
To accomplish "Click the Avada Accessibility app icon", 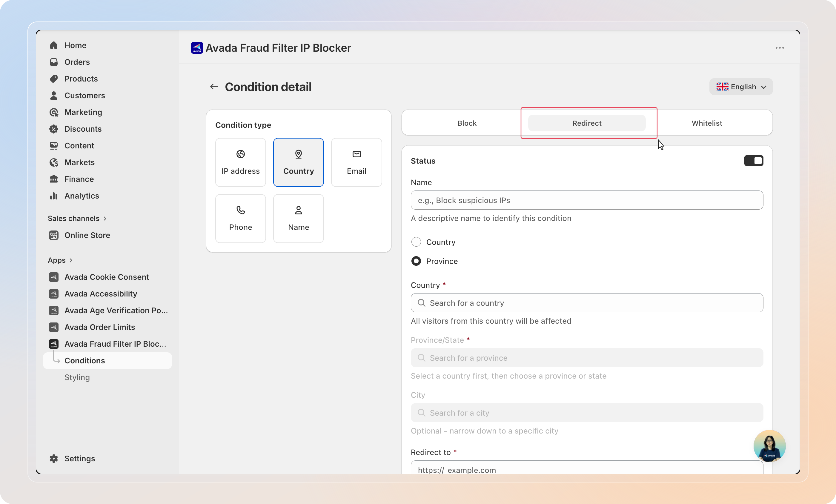I will 54,294.
